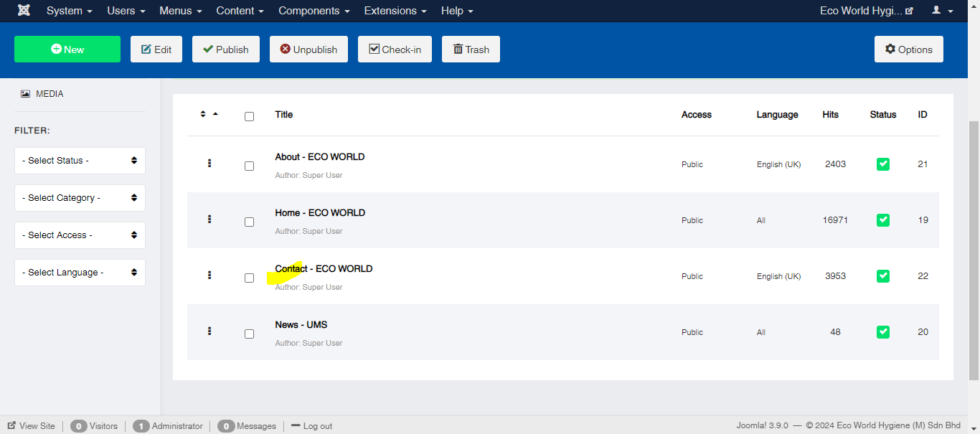Click the View Site link
Image resolution: width=980 pixels, height=434 pixels.
tap(32, 425)
